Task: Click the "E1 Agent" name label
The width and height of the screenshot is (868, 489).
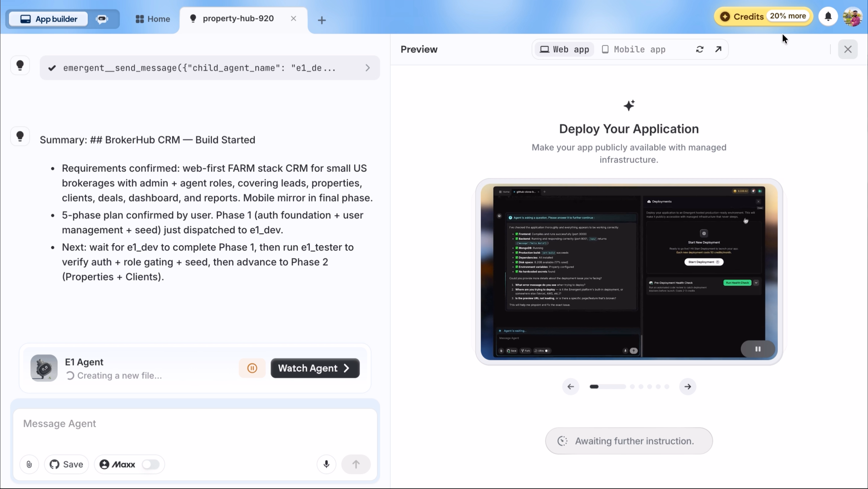Action: pos(84,362)
